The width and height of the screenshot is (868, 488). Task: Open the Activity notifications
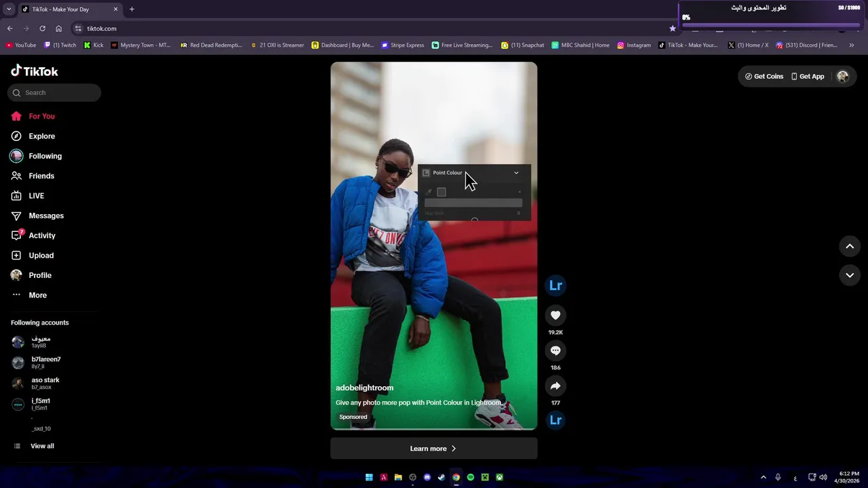41,235
